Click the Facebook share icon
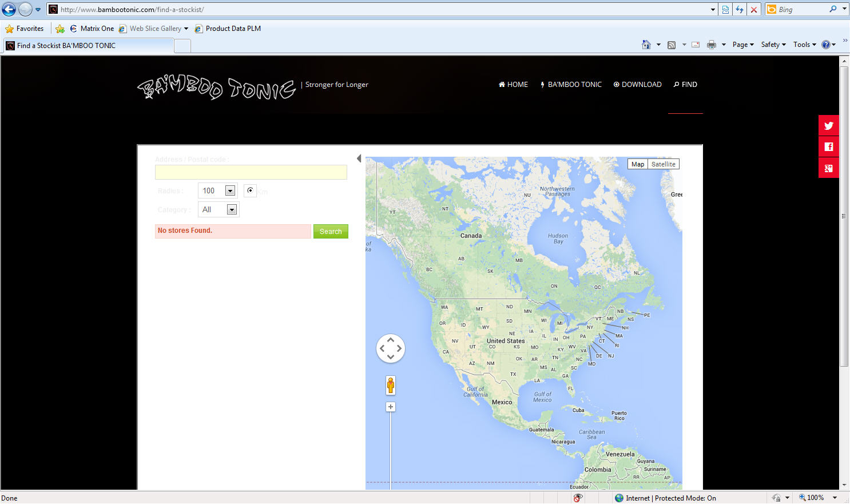 tap(829, 147)
